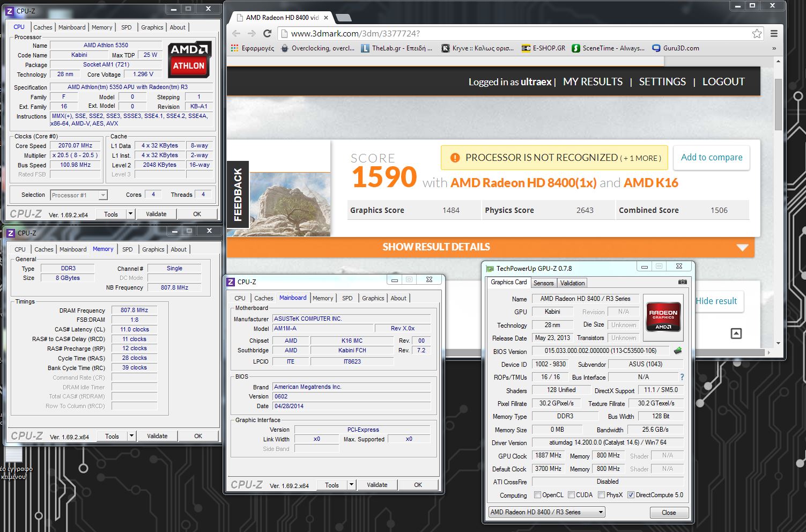This screenshot has width=806, height=532.
Task: Open SETTINGS link on 3DMark
Action: click(662, 82)
